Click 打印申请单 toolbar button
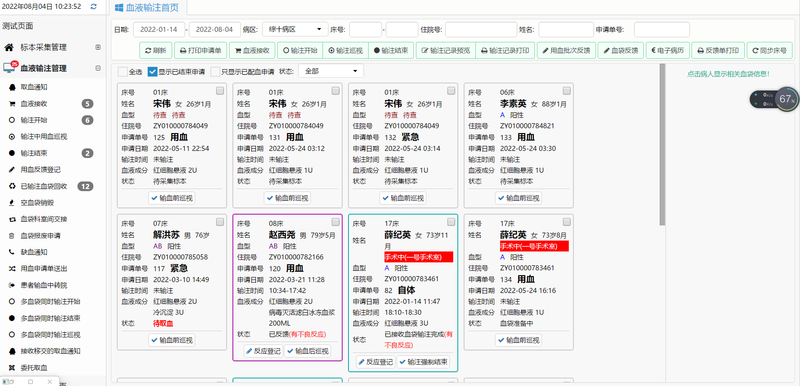The height and width of the screenshot is (386, 800). [201, 50]
